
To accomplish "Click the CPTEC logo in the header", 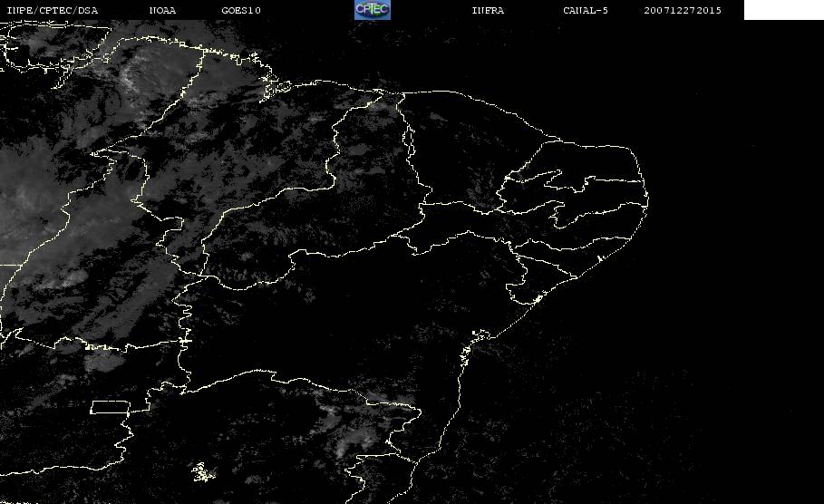I will [372, 9].
